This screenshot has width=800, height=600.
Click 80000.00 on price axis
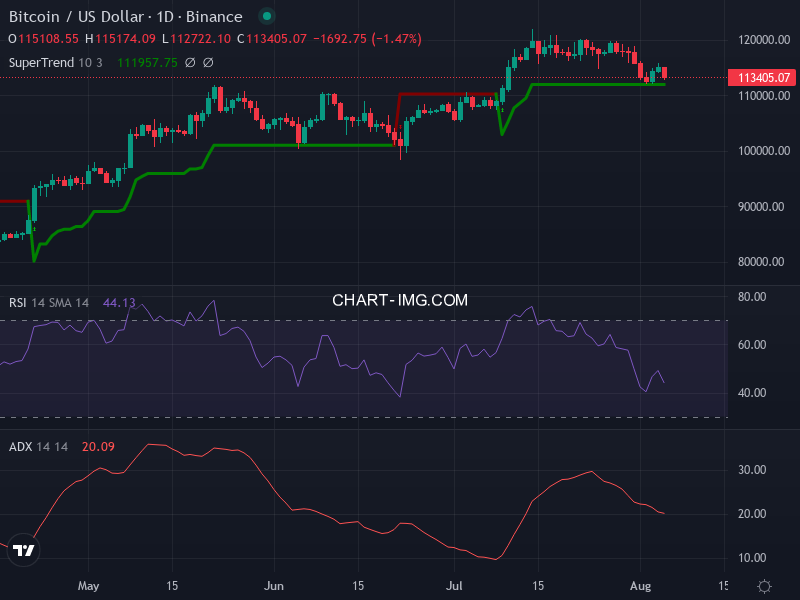pos(761,262)
